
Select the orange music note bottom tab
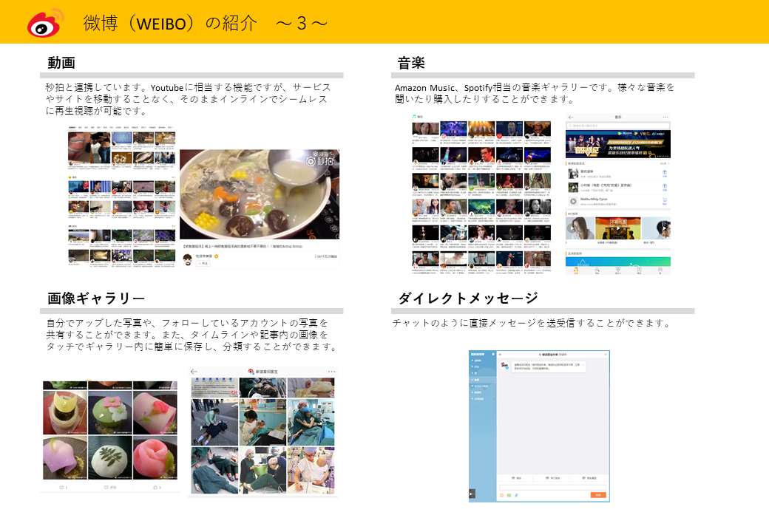[x=576, y=269]
